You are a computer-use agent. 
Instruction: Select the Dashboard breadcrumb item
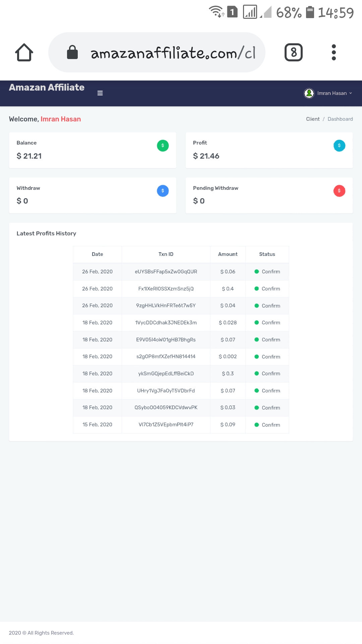click(x=340, y=119)
